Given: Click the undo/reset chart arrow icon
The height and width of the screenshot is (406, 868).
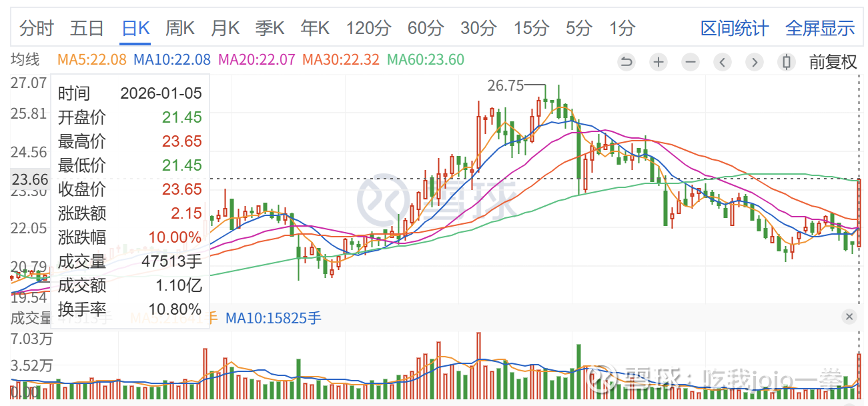Looking at the screenshot, I should coord(626,63).
